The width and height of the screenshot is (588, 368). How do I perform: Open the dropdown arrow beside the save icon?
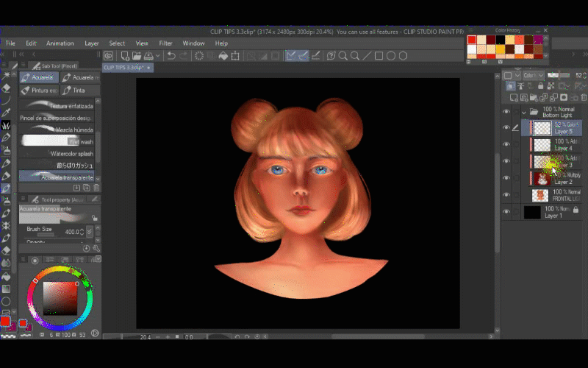(158, 56)
